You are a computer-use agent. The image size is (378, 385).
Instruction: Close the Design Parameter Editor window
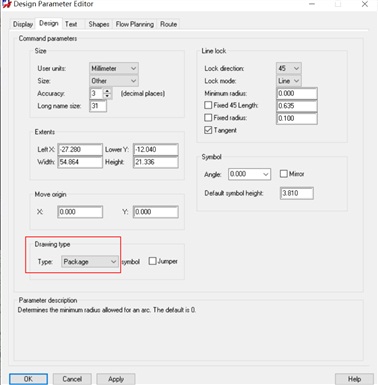pyautogui.click(x=365, y=4)
